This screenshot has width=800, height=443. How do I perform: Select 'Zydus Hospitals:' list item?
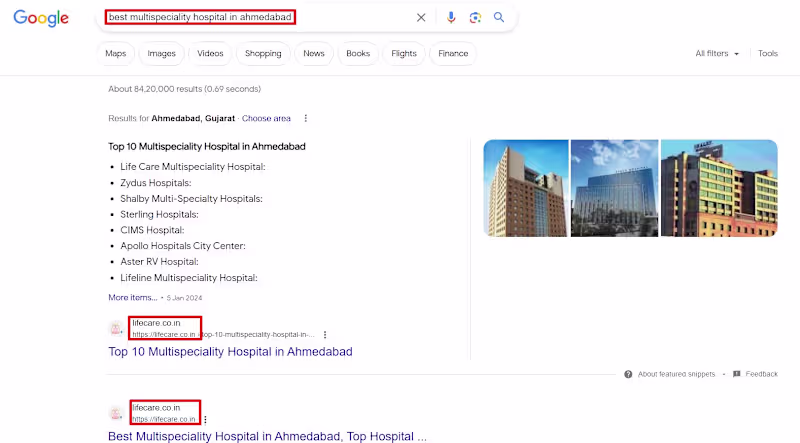click(x=156, y=183)
